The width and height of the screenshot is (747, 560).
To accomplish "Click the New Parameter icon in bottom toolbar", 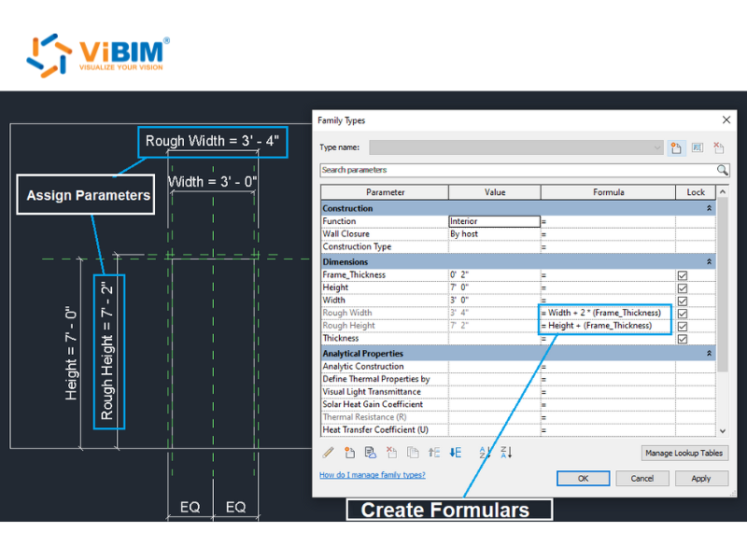I will pos(349,453).
